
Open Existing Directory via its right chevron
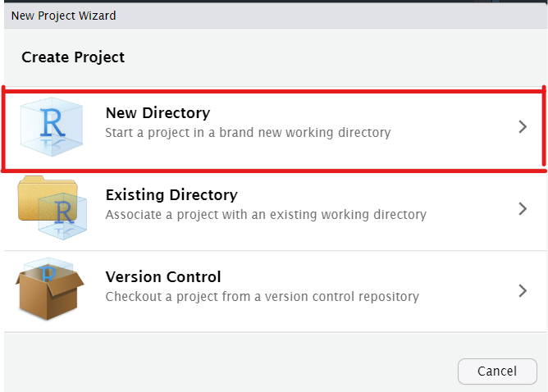pos(523,208)
